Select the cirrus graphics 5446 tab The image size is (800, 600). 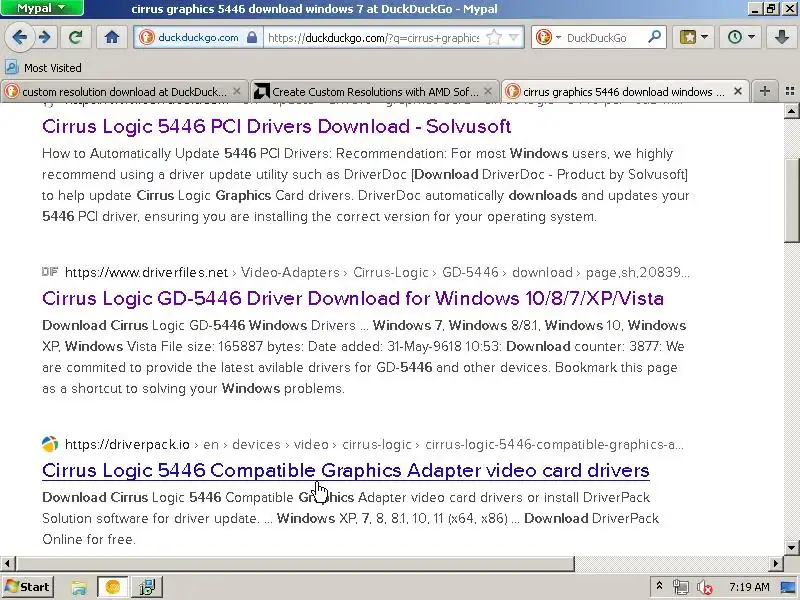623,91
